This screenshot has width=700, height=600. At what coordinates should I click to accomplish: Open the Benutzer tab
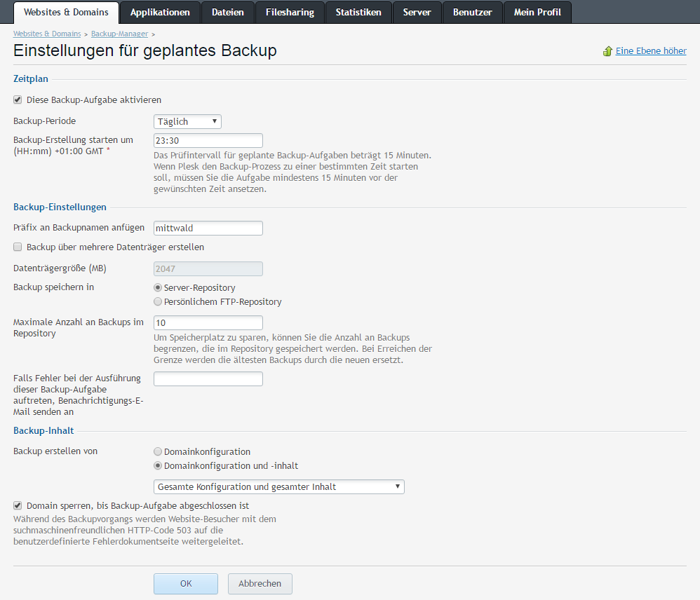pos(472,12)
